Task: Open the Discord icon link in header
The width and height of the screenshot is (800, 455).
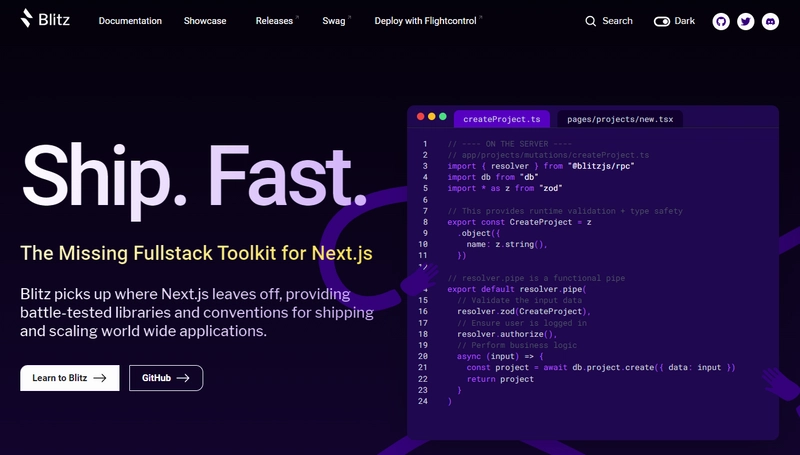Action: [x=770, y=21]
